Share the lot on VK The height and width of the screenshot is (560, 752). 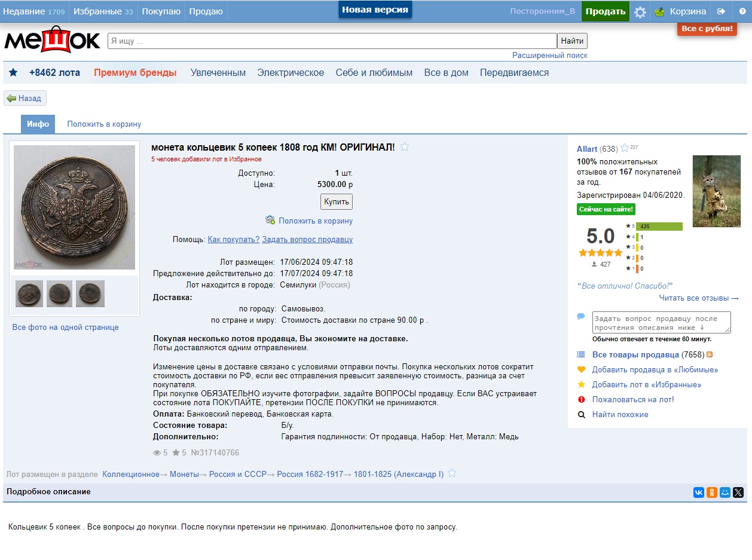coord(698,492)
